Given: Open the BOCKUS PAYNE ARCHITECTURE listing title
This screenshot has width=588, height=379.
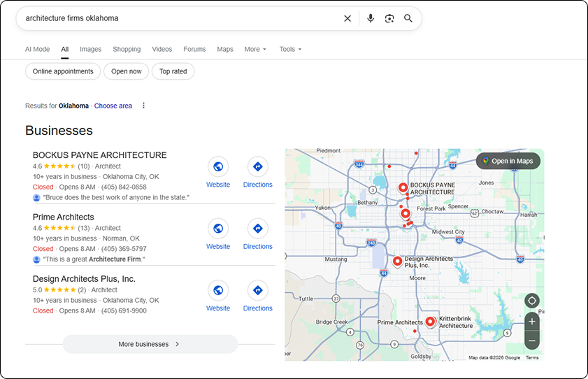Looking at the screenshot, I should pos(100,155).
